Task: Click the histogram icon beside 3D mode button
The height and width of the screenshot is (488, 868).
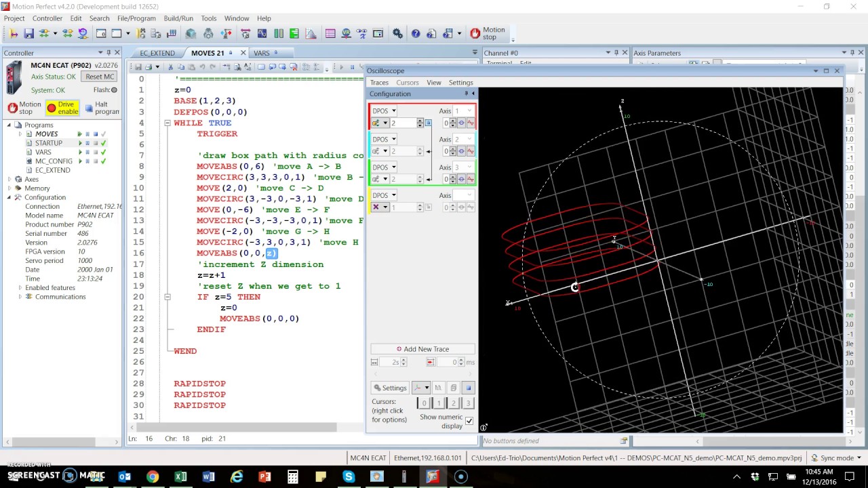Action: (438, 388)
